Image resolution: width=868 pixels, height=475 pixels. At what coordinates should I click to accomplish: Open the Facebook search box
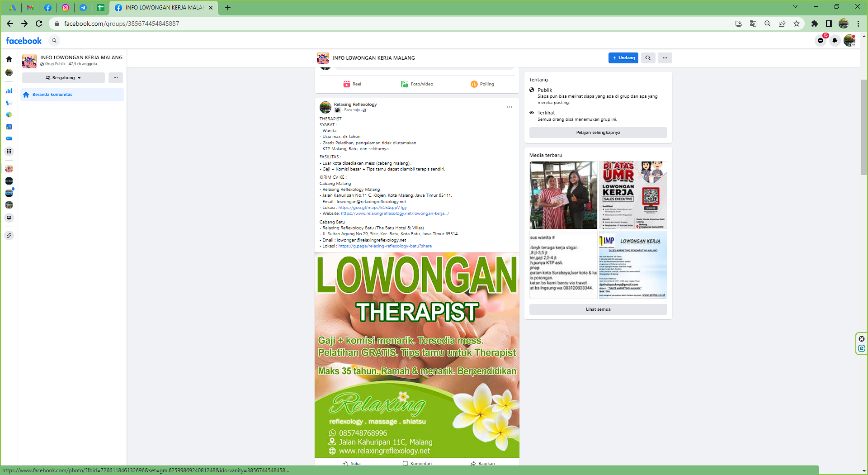coord(54,41)
